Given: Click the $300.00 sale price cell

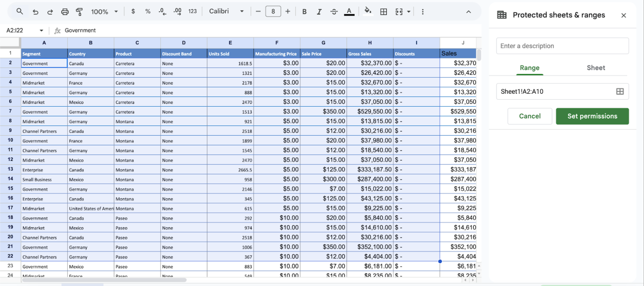Looking at the screenshot, I should (x=323, y=179).
